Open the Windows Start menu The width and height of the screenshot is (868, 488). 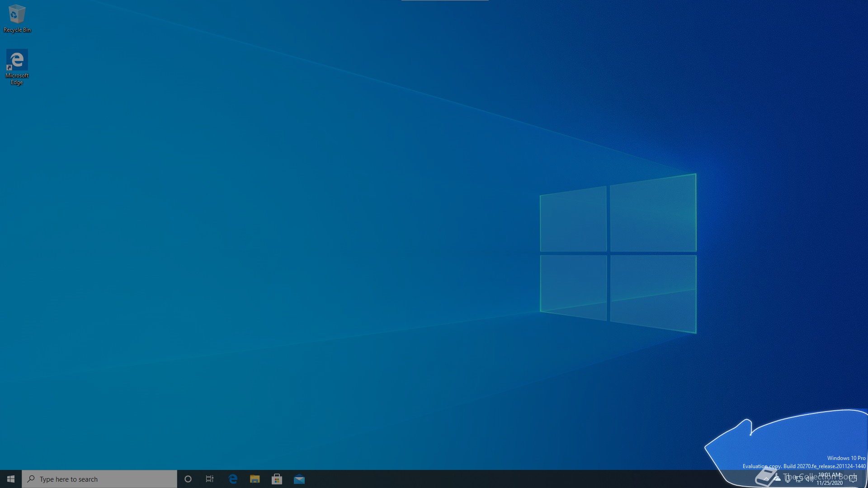click(x=11, y=479)
